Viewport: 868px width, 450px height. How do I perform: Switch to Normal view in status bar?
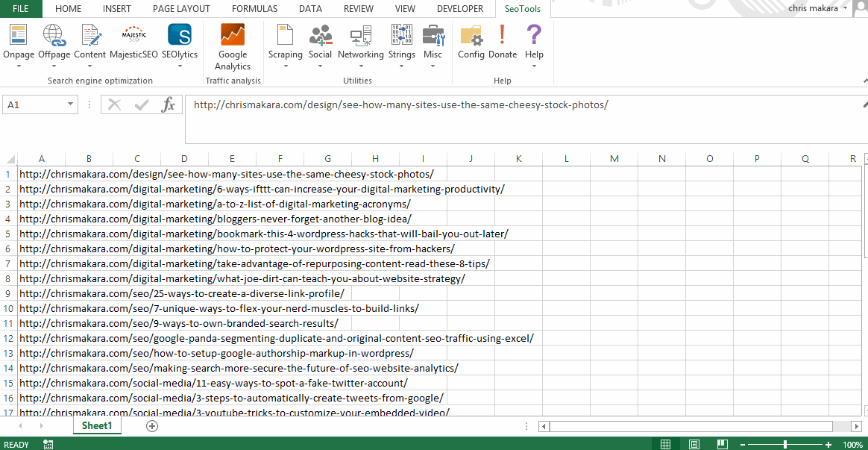click(x=665, y=444)
